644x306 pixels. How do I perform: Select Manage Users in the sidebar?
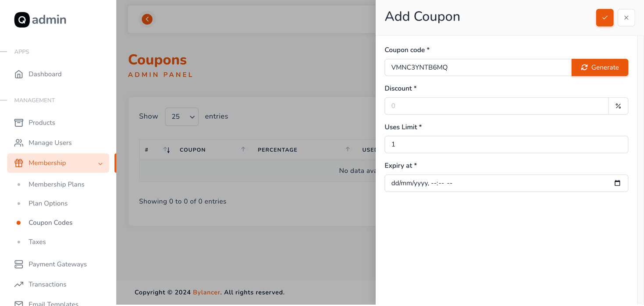50,143
